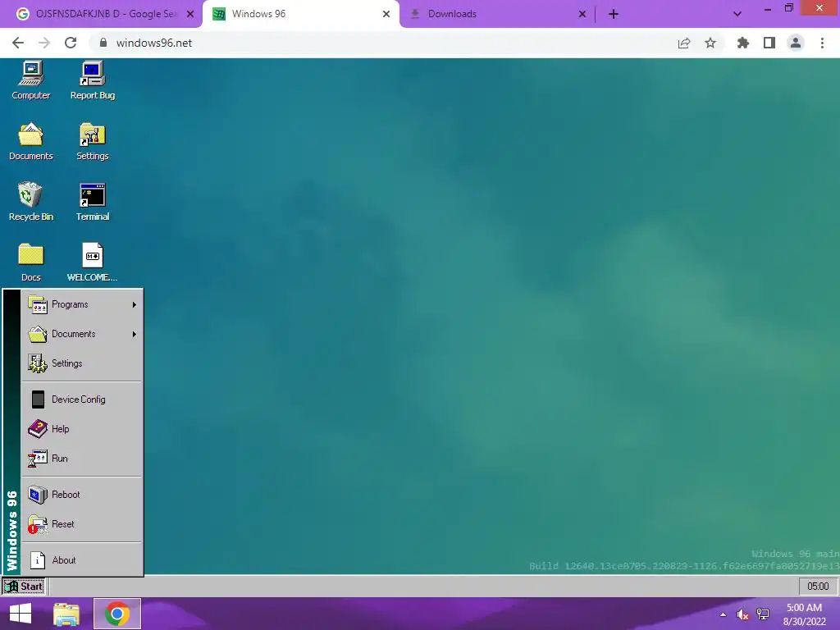Open About from the Start menu
Screen dimensions: 840x630
click(81, 559)
